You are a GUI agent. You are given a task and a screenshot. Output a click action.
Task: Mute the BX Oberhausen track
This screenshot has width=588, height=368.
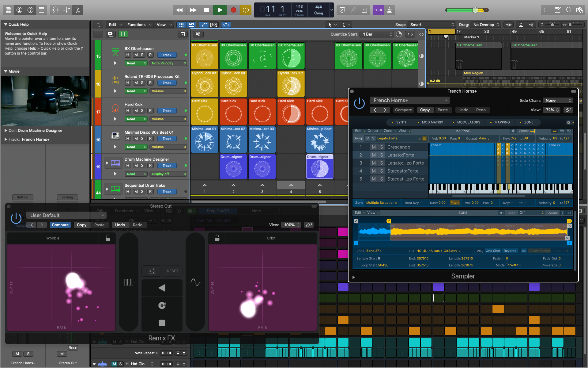coord(136,55)
